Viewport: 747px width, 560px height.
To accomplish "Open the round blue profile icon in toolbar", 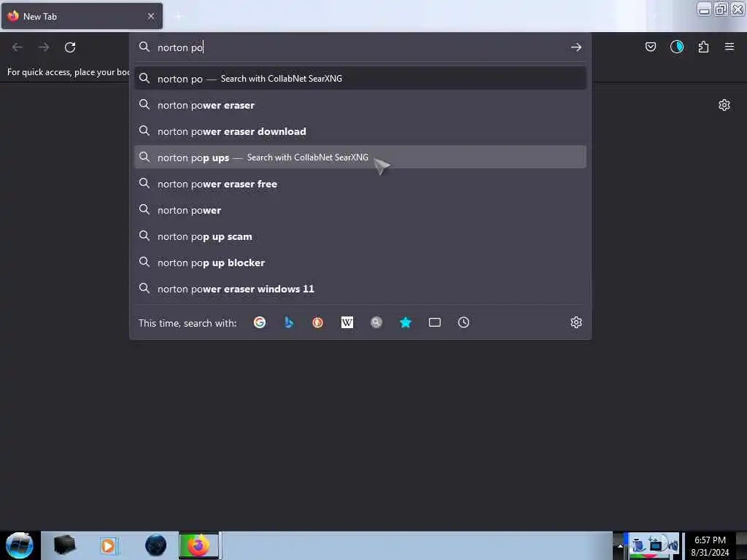I will pyautogui.click(x=677, y=47).
